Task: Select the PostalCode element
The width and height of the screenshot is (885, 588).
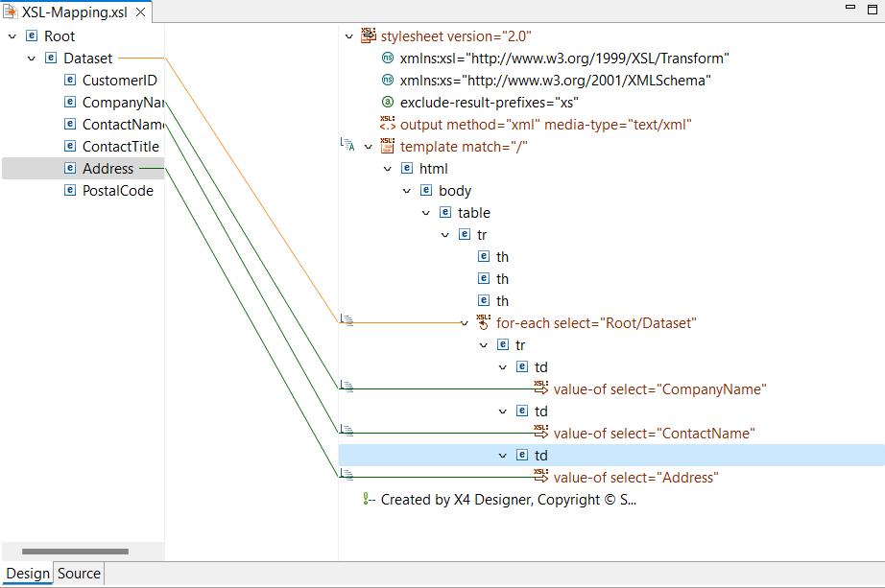Action: 117,191
